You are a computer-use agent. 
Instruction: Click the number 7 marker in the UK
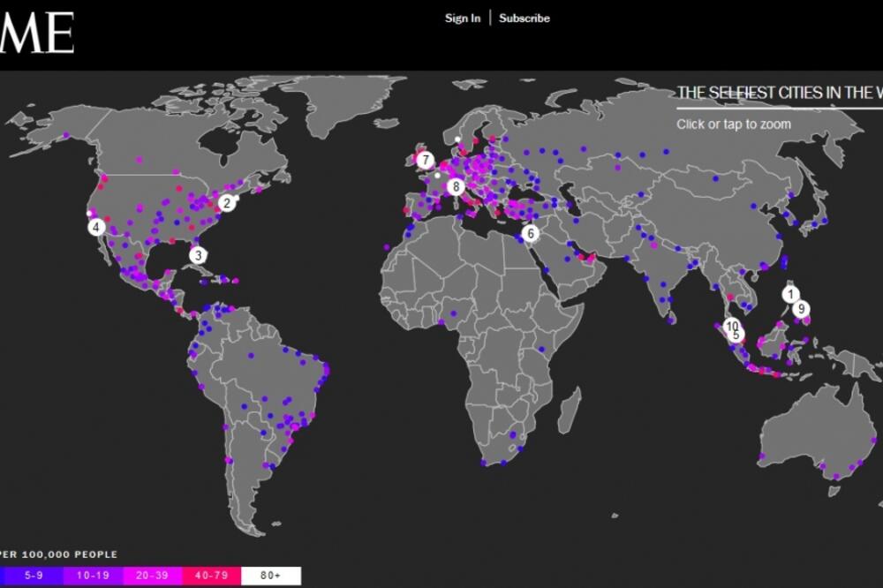click(426, 161)
